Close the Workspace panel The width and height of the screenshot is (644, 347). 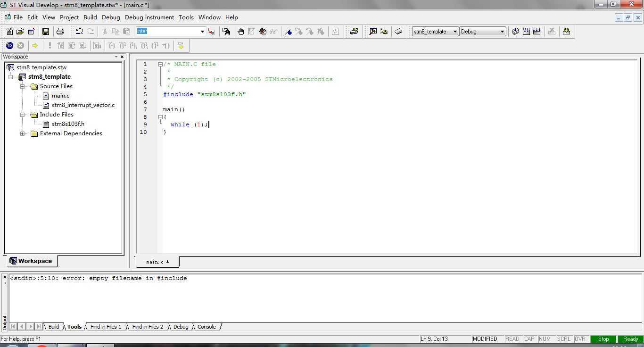click(x=122, y=57)
